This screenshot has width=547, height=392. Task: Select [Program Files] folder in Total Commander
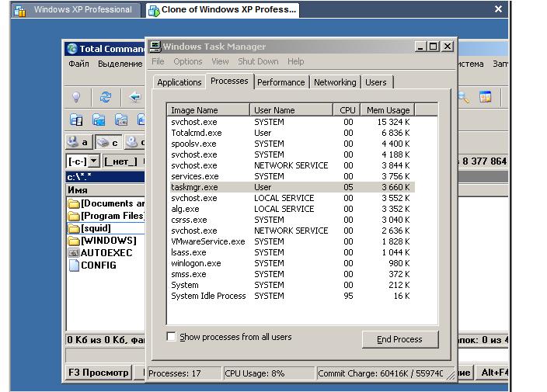coord(106,216)
